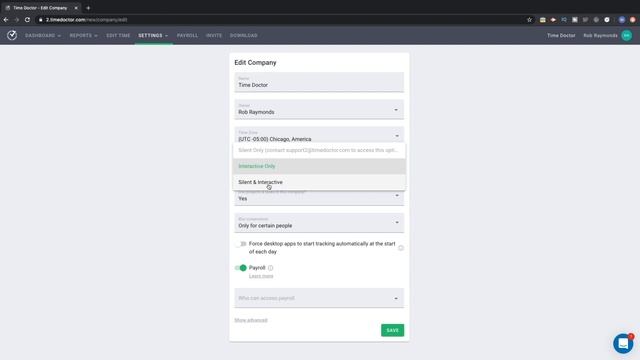The width and height of the screenshot is (640, 360).
Task: Click the Payroll info icon
Action: (271, 268)
